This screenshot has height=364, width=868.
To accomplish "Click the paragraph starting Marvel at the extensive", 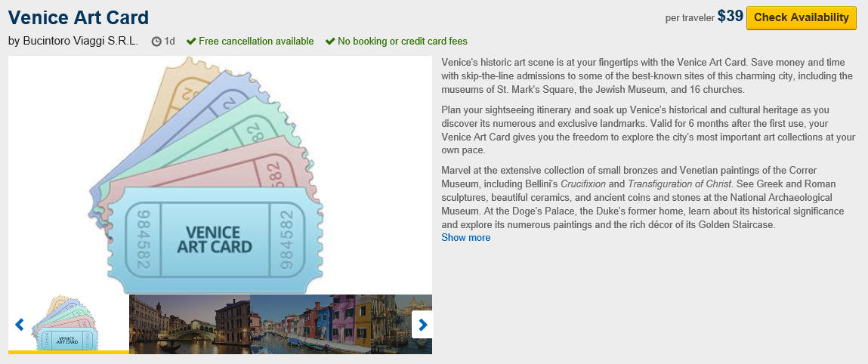I will pyautogui.click(x=643, y=198).
